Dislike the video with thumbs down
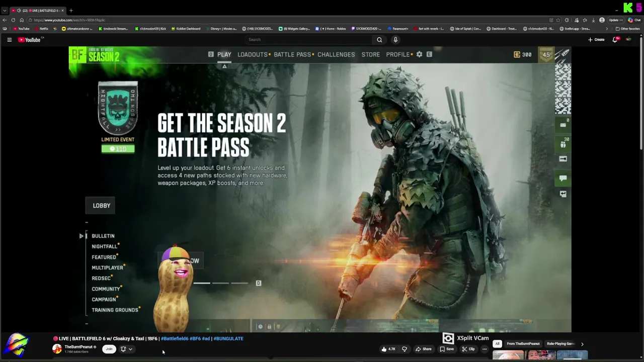This screenshot has height=362, width=644. pyautogui.click(x=404, y=349)
